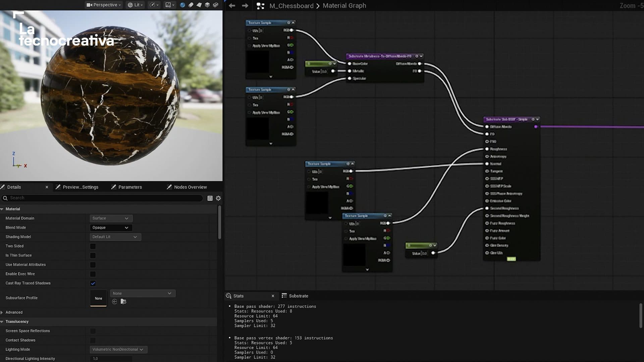Click the Stats tab icon

click(228, 296)
